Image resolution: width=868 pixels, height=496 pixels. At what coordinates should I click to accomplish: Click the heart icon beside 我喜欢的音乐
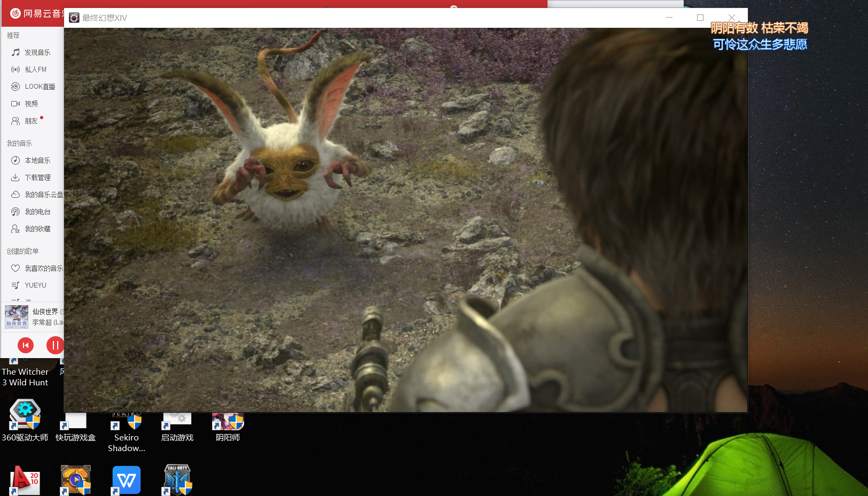(15, 268)
